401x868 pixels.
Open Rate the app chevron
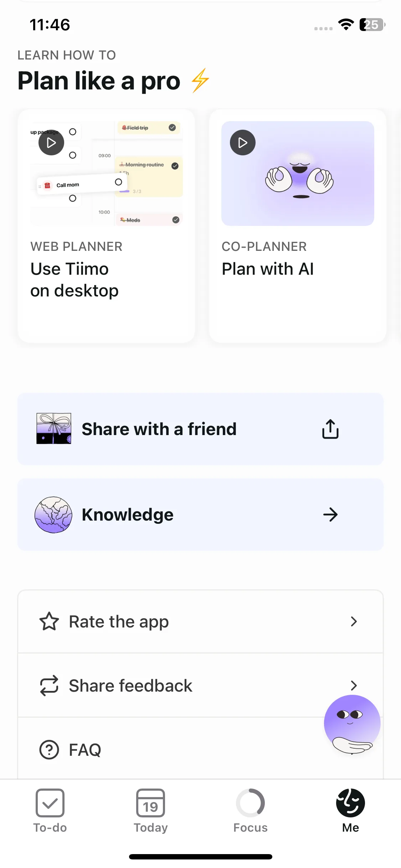(354, 621)
